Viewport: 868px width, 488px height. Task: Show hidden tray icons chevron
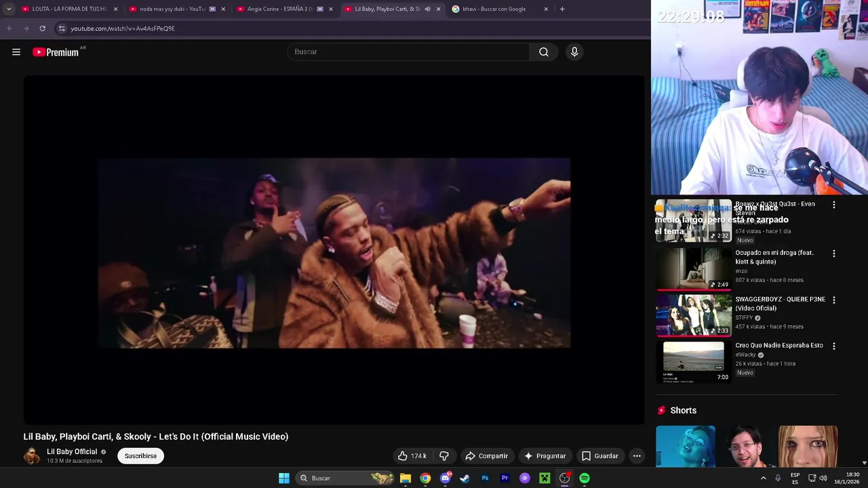click(x=764, y=479)
